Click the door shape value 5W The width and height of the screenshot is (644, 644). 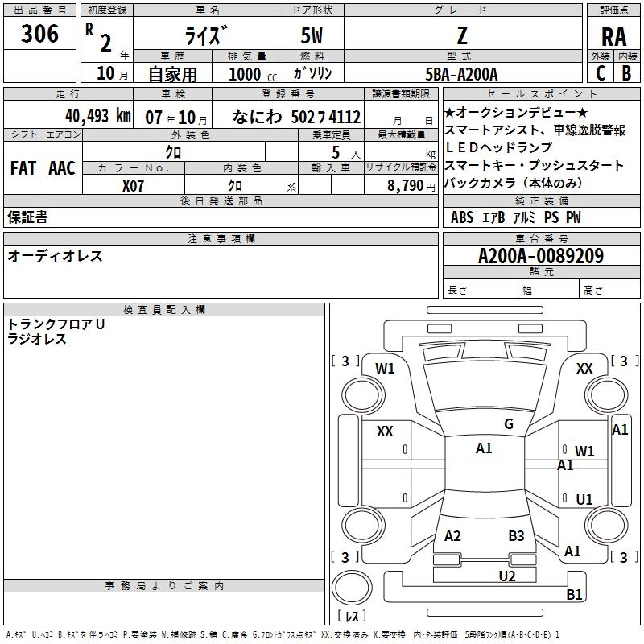click(312, 35)
